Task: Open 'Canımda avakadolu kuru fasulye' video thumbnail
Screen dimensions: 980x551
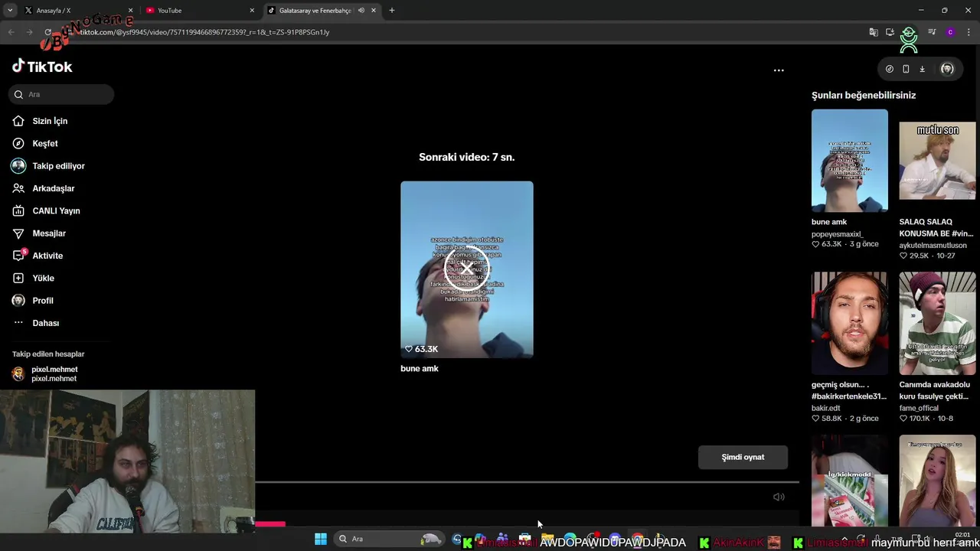Action: point(937,323)
